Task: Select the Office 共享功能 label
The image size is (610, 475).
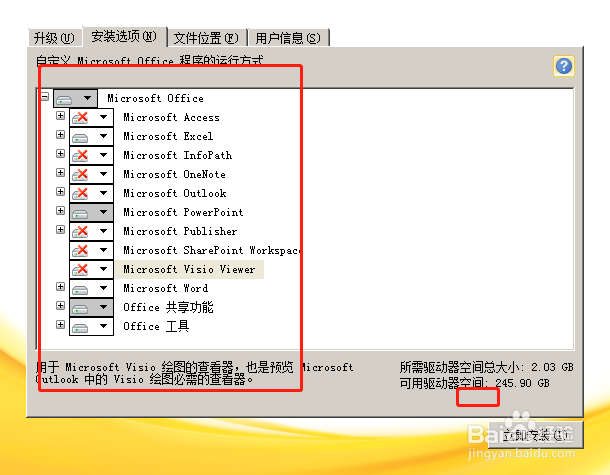Action: tap(168, 307)
